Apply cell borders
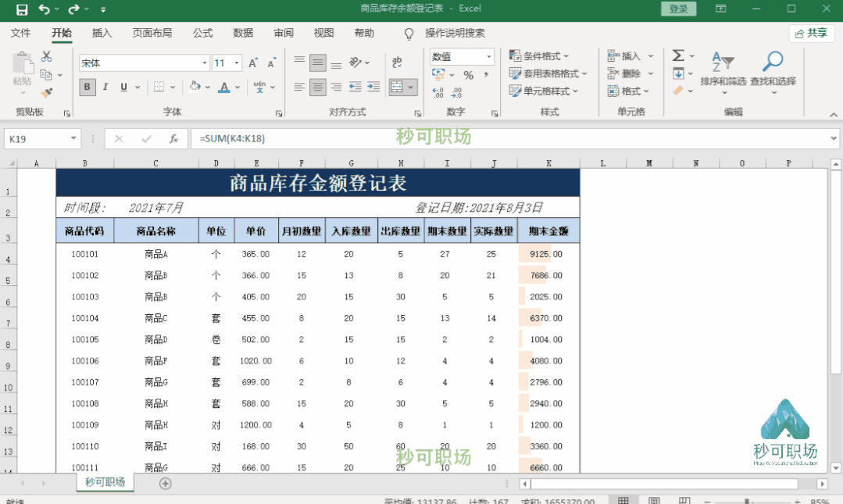 point(159,88)
